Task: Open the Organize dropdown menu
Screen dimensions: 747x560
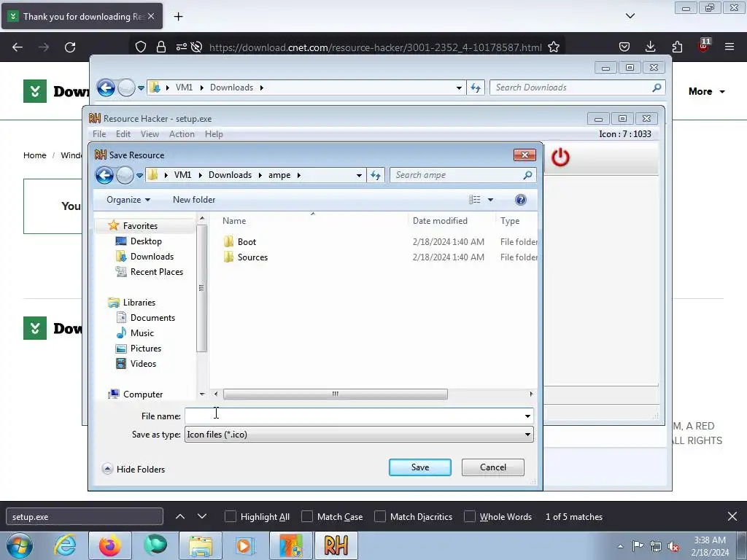Action: [128, 200]
